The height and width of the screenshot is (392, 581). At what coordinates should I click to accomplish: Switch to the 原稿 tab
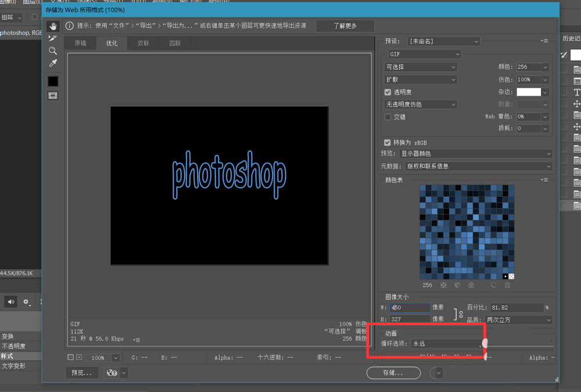tap(80, 43)
